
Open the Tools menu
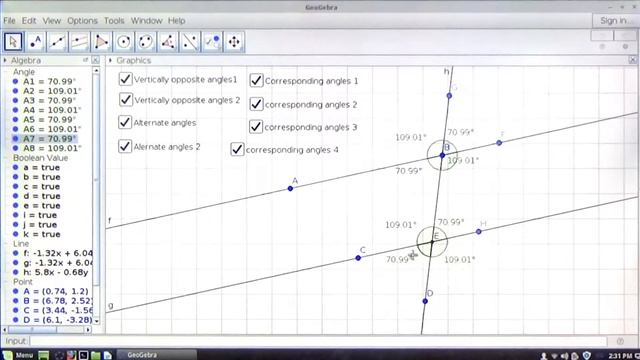tap(114, 20)
